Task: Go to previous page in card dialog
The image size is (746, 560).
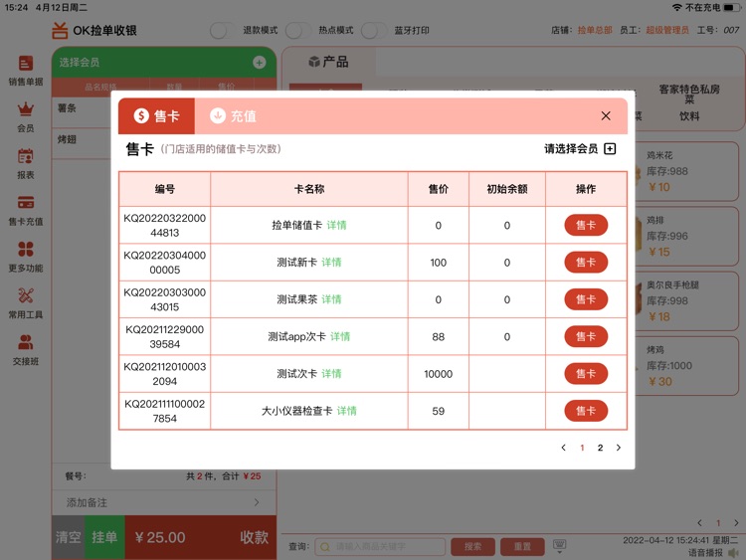Action: [x=564, y=448]
